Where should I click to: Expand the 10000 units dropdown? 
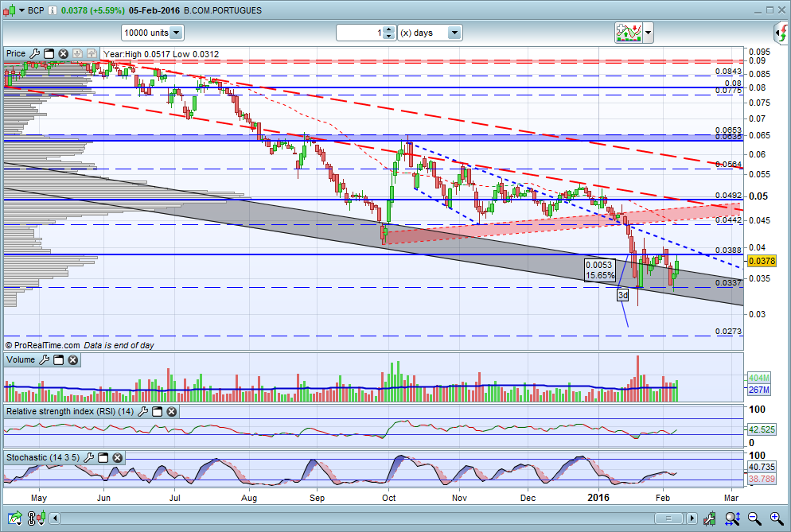[x=176, y=33]
